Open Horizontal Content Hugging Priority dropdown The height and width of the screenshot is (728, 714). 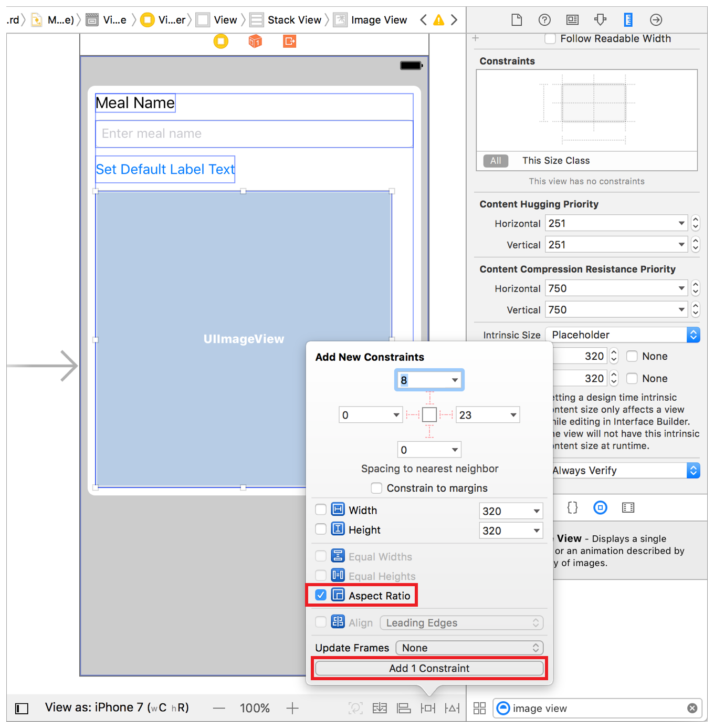click(681, 223)
